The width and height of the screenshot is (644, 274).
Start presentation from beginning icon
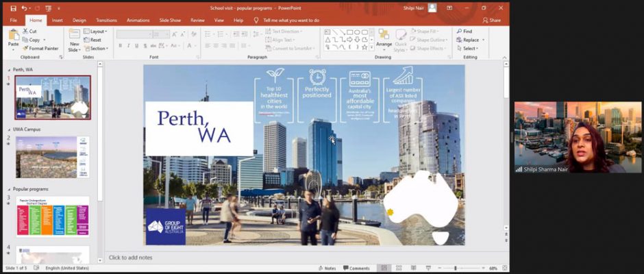(x=49, y=8)
